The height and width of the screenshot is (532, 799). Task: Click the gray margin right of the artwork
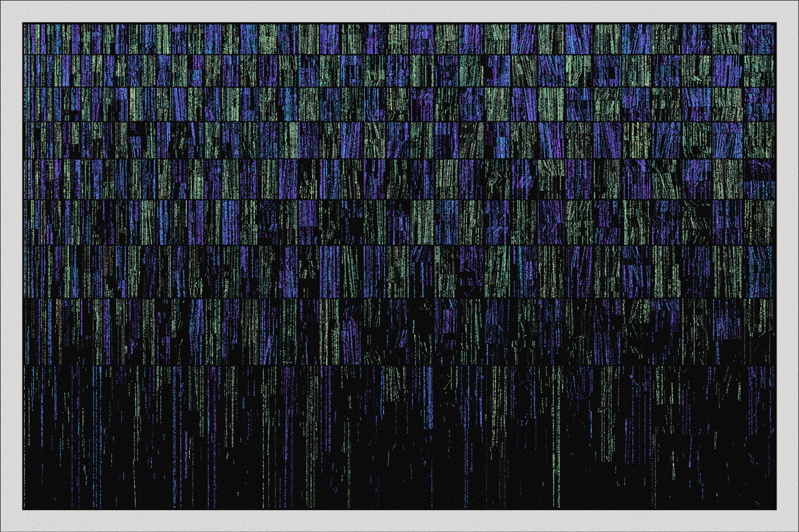coord(788,266)
